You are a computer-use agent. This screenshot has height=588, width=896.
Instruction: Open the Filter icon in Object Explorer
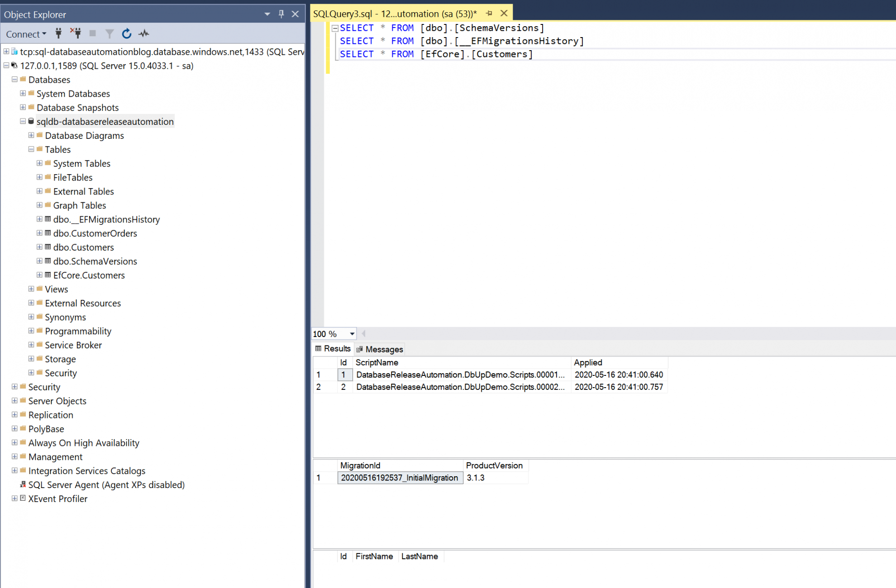pos(109,33)
